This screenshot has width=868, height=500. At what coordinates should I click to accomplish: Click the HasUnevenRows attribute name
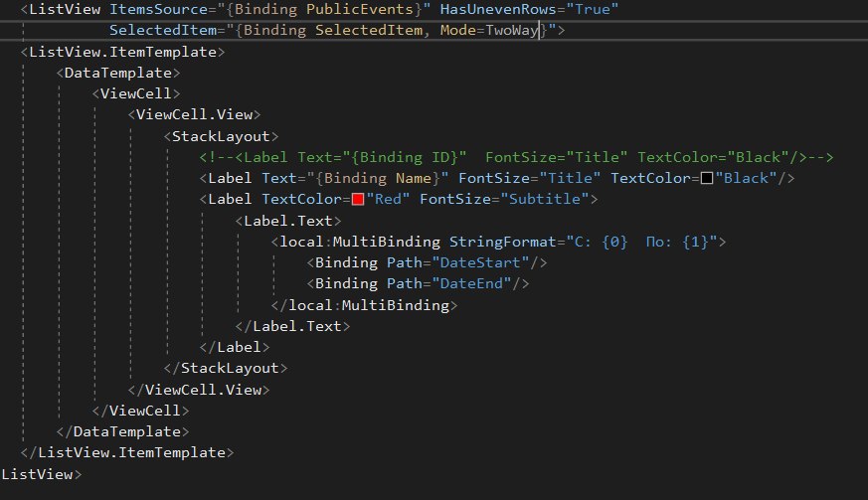(498, 9)
